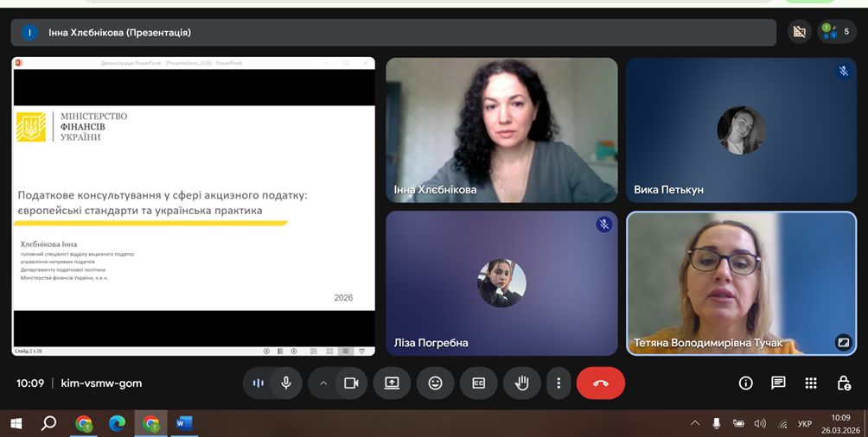Leave the call with red hang-up button
The width and height of the screenshot is (868, 437).
tap(601, 383)
